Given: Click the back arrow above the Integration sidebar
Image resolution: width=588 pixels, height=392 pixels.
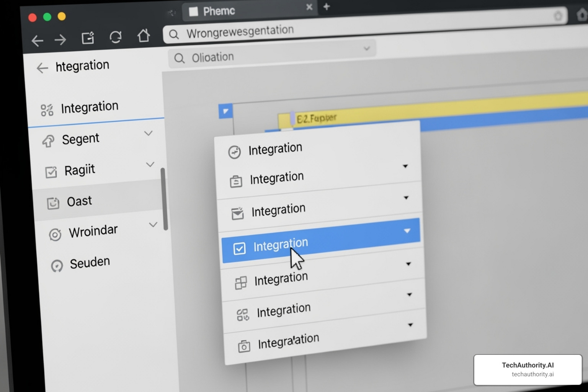Looking at the screenshot, I should coord(42,68).
